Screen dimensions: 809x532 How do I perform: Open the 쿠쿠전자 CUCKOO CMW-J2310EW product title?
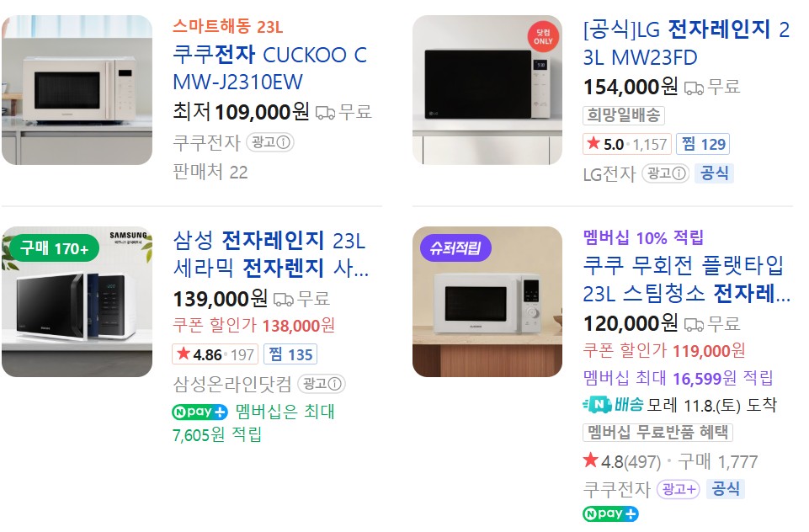coord(269,68)
